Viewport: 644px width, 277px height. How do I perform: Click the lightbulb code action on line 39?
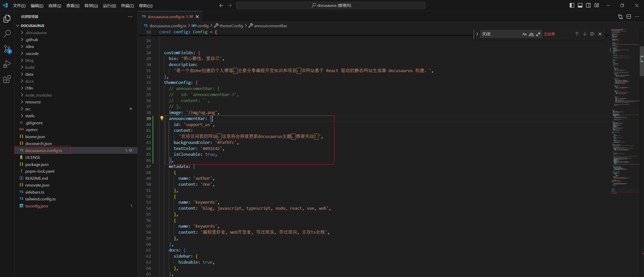[x=162, y=118]
